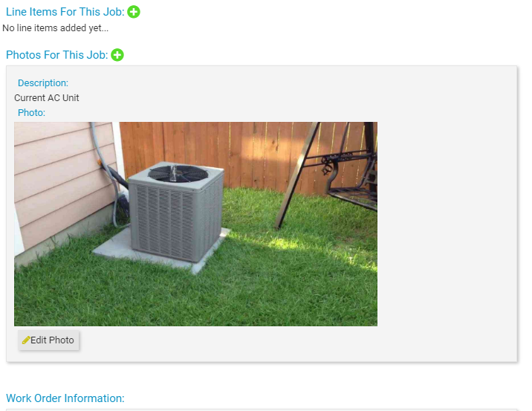Image resolution: width=532 pixels, height=411 pixels.
Task: Click the empty card area right of photo
Action: (446, 224)
